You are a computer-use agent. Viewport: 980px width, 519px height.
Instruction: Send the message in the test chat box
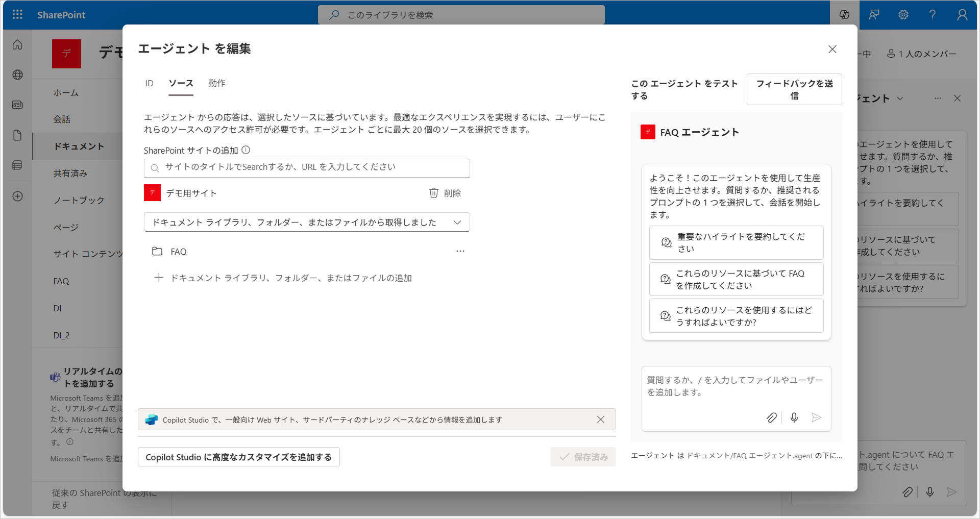[817, 417]
